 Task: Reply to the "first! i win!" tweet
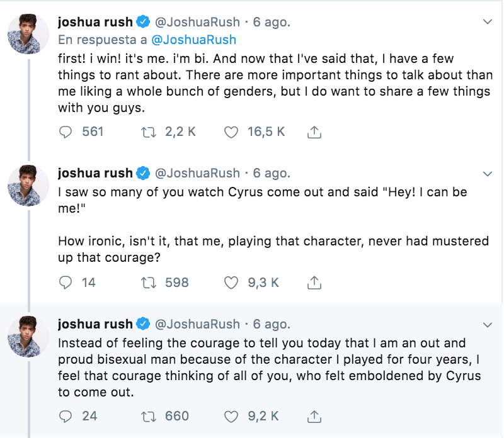pos(66,132)
